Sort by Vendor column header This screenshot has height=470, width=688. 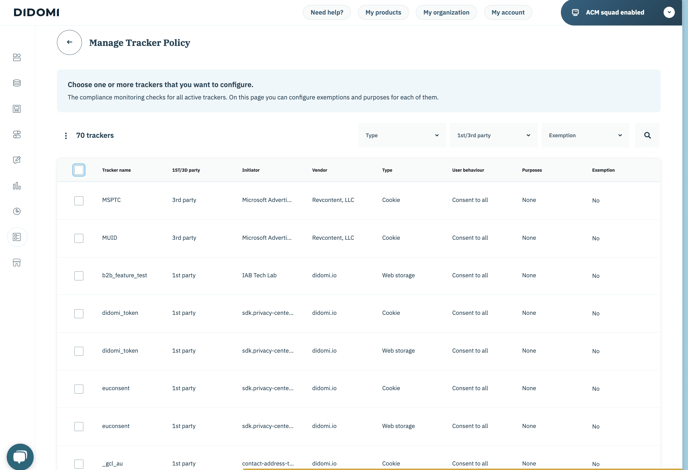tap(319, 170)
